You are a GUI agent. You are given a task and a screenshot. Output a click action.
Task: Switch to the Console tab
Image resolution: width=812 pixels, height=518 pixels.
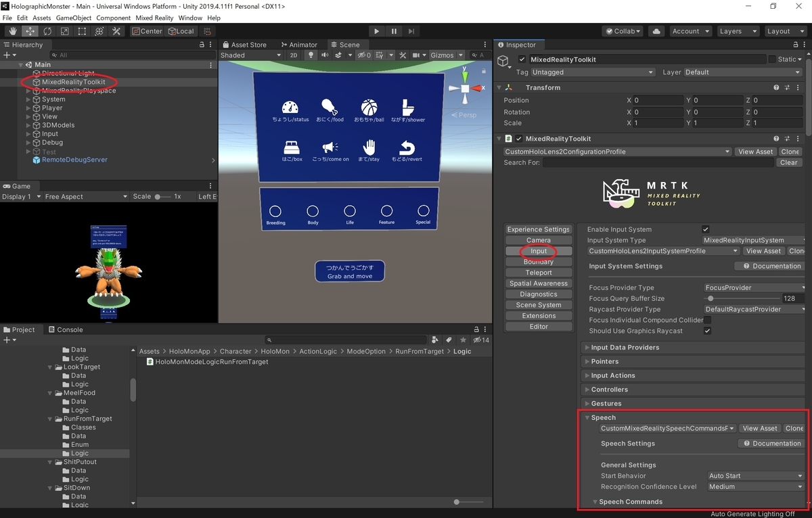[66, 330]
